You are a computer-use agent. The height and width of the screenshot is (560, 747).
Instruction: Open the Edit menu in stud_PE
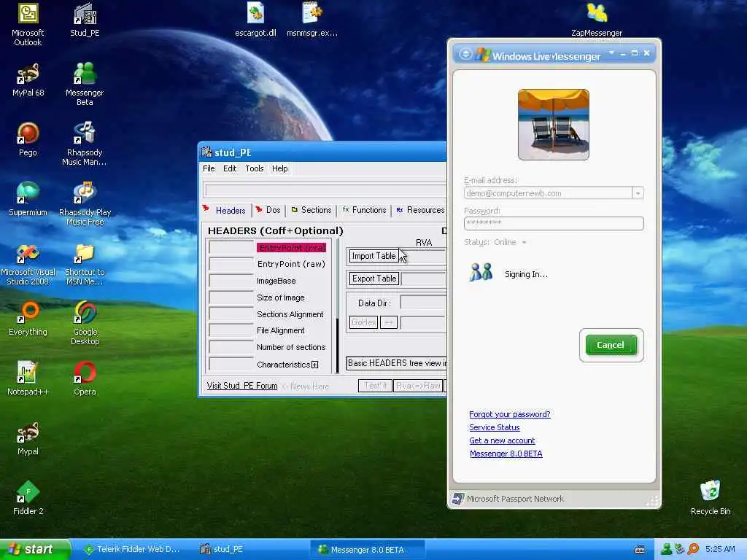pos(230,168)
